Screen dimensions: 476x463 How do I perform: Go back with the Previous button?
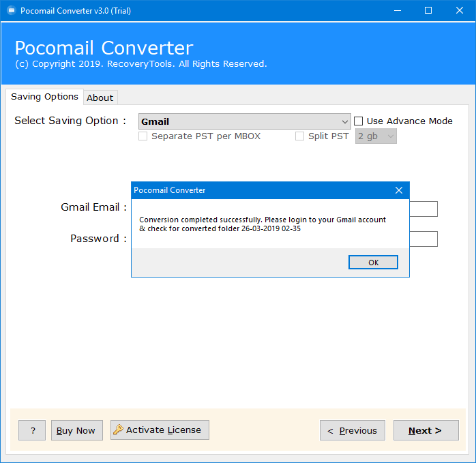[353, 430]
